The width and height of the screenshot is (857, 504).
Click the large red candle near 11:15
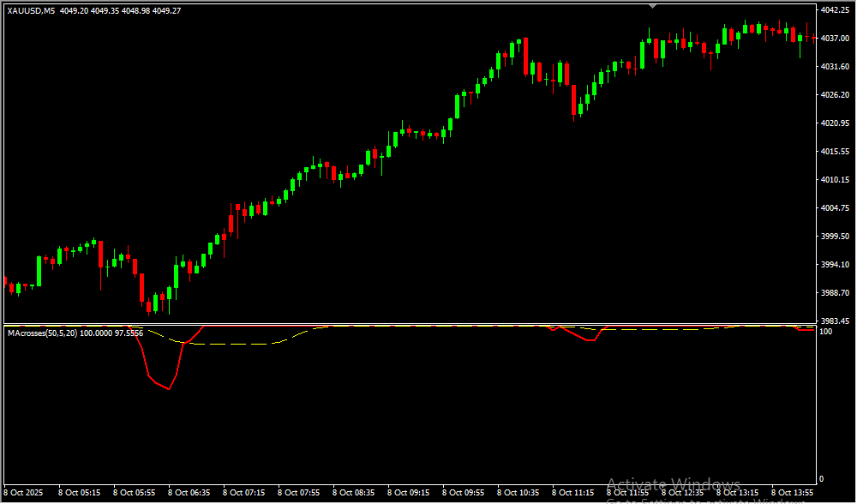coord(572,99)
